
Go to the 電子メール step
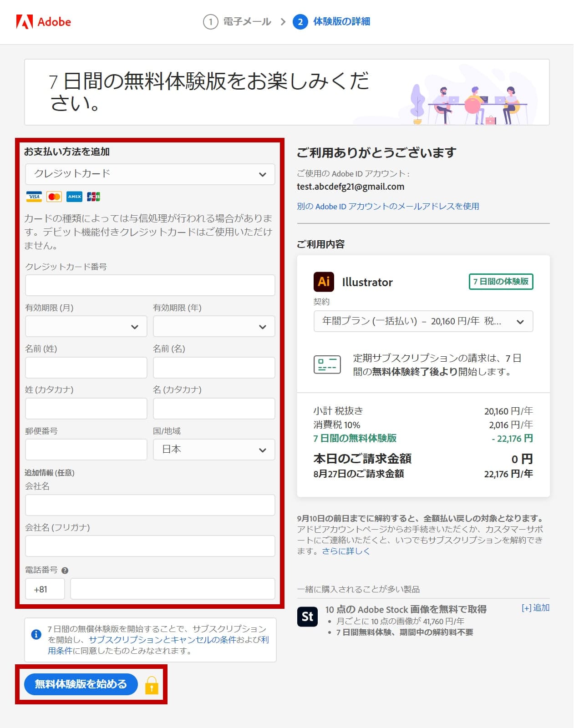(x=247, y=21)
